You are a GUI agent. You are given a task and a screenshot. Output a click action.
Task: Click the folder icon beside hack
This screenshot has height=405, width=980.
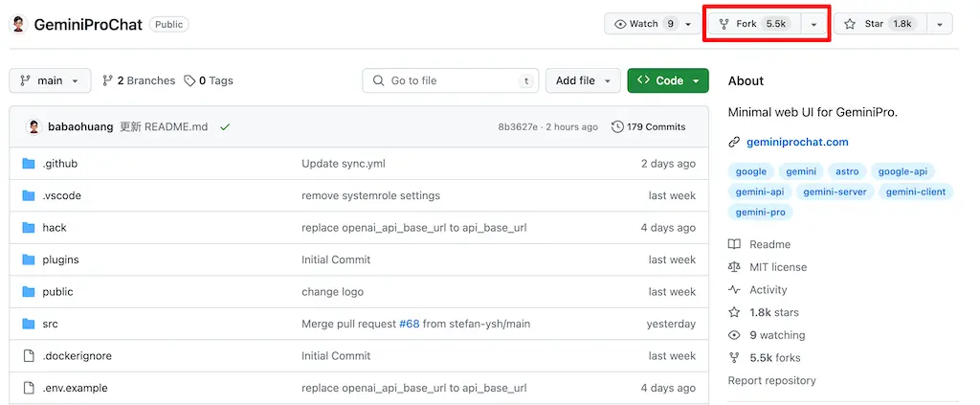[x=28, y=228]
